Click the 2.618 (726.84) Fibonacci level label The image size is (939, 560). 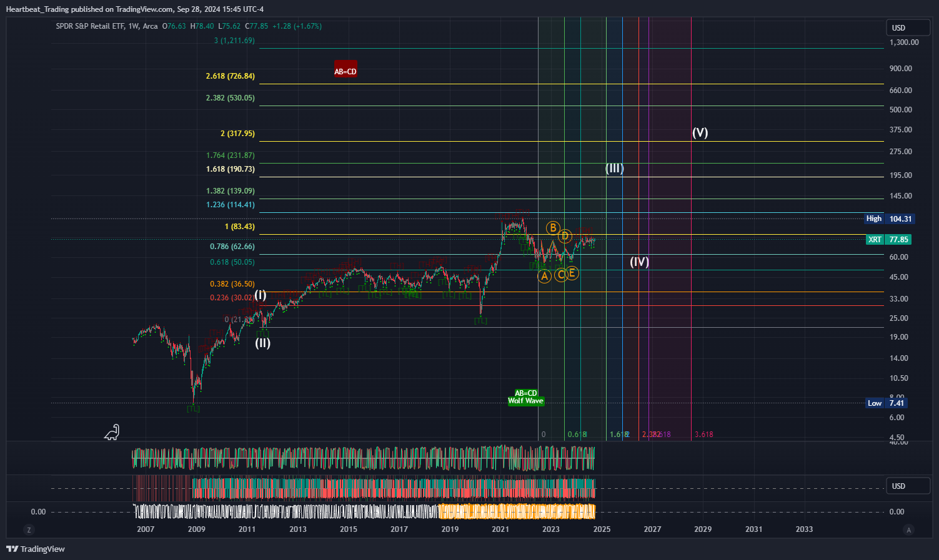point(231,76)
